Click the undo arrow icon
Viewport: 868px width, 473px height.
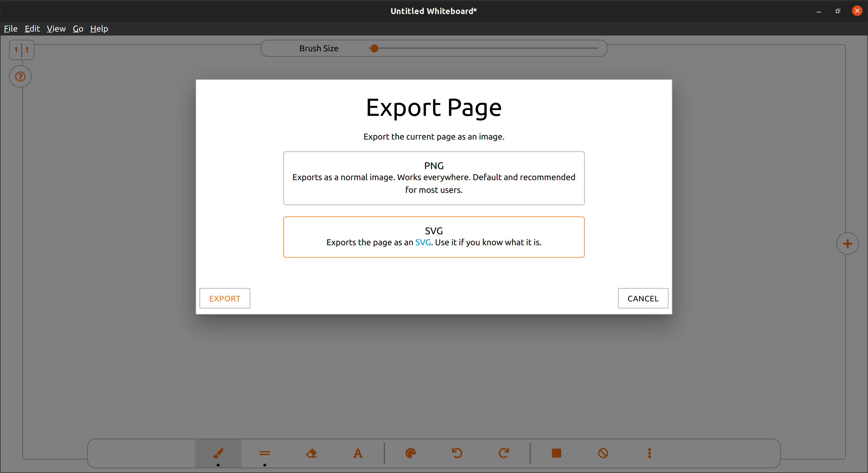click(457, 453)
